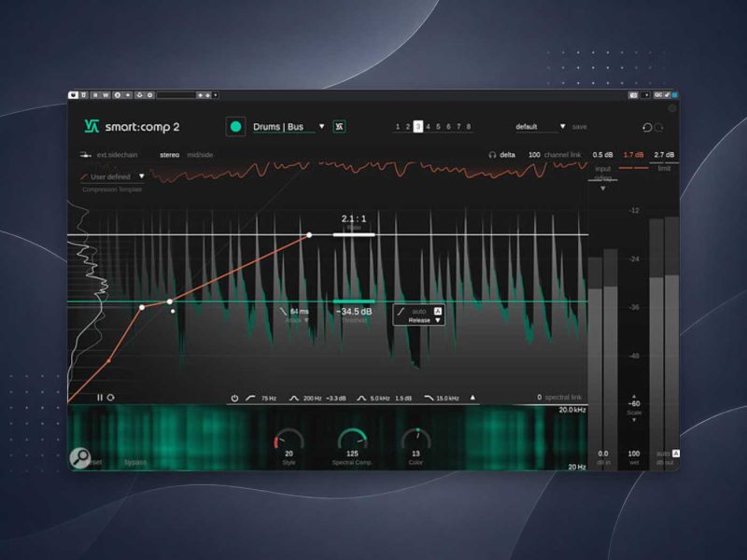Click the Scale up arrow
This screenshot has height=560, width=747.
click(634, 396)
